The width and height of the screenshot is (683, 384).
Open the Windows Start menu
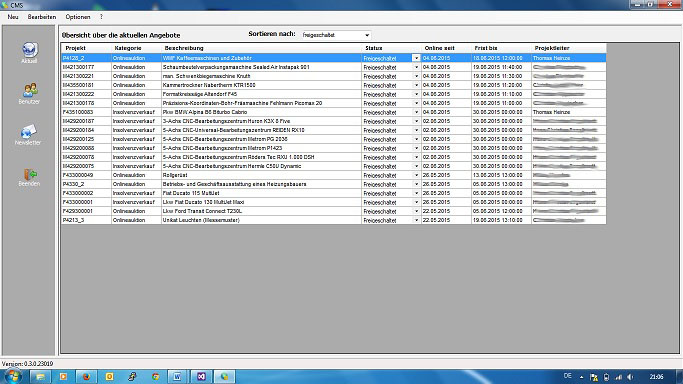[12, 376]
